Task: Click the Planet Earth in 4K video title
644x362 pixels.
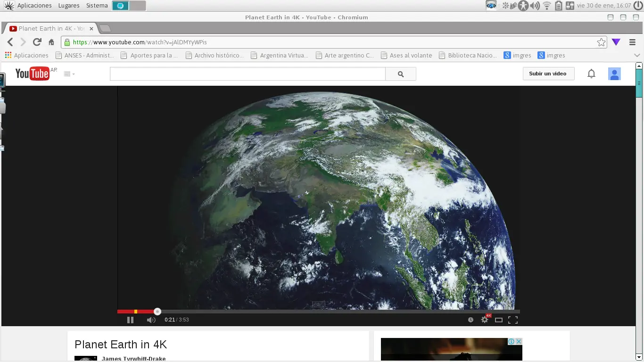Action: point(121,345)
